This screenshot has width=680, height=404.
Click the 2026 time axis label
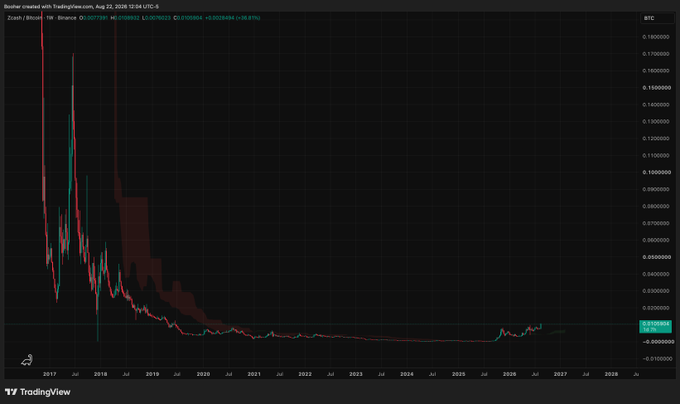[x=510, y=374]
